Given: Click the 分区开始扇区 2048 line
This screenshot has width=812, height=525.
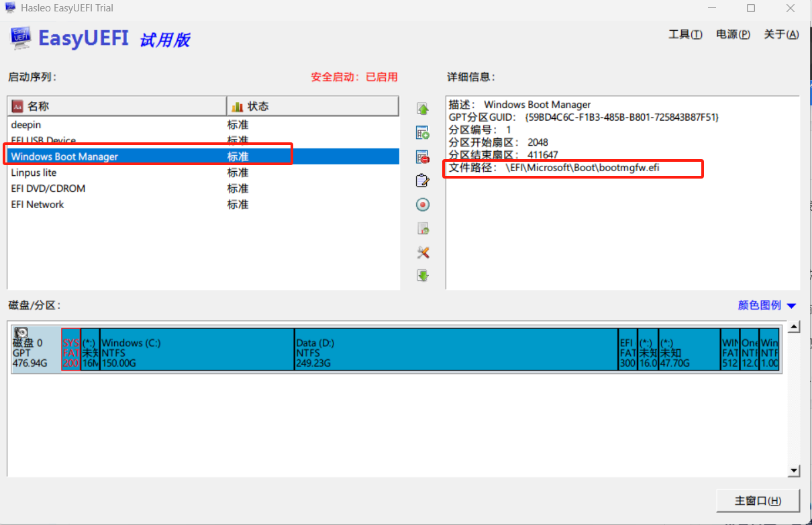Looking at the screenshot, I should tap(499, 142).
